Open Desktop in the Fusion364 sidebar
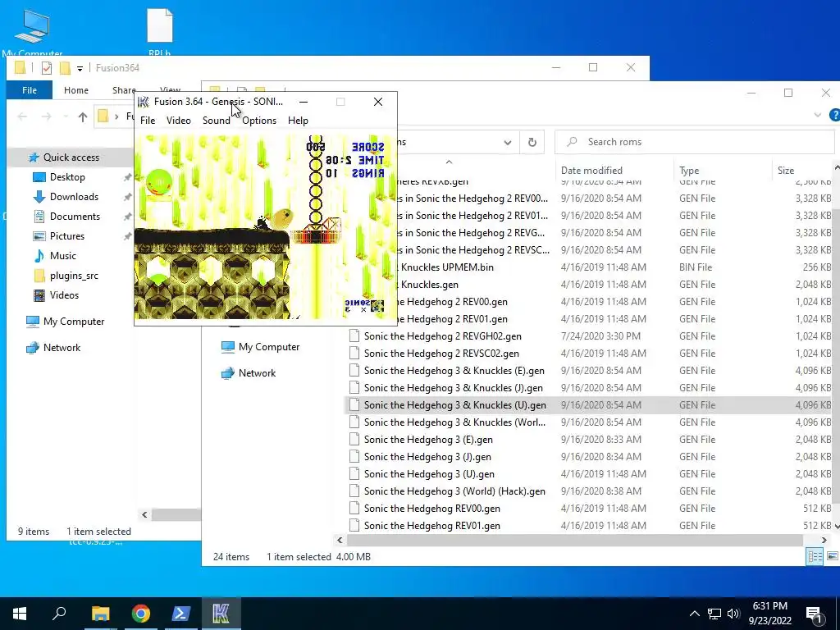 point(67,177)
